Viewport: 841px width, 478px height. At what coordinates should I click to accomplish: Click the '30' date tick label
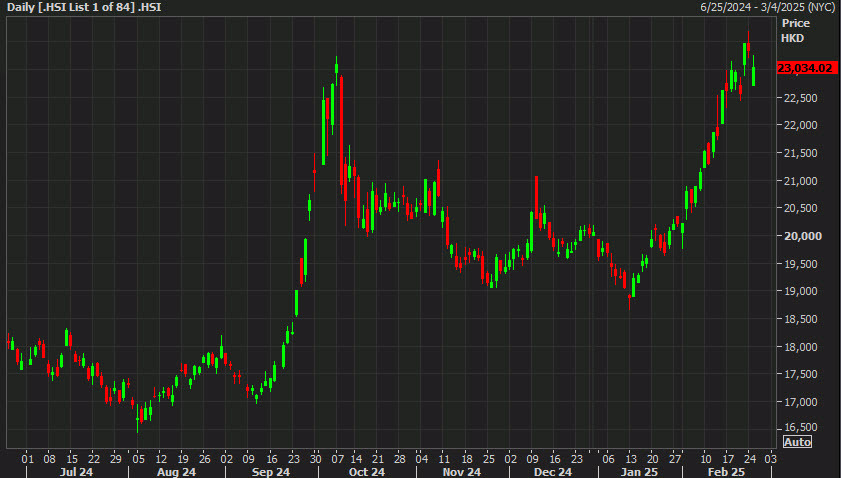coord(316,459)
